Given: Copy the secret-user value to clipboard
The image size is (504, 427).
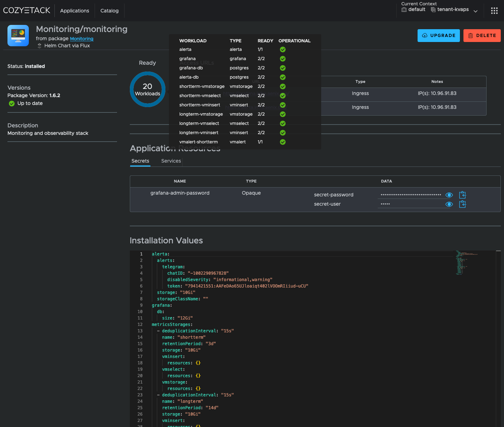Looking at the screenshot, I should point(462,204).
